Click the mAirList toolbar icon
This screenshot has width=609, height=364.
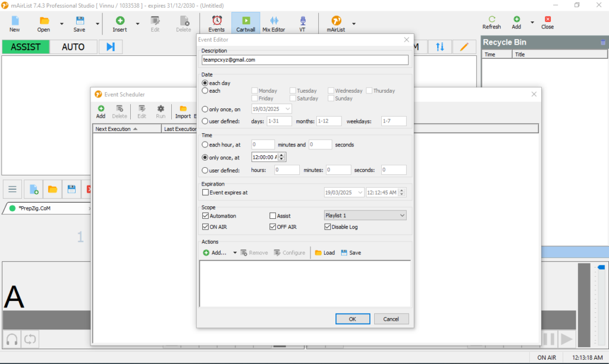coord(335,24)
